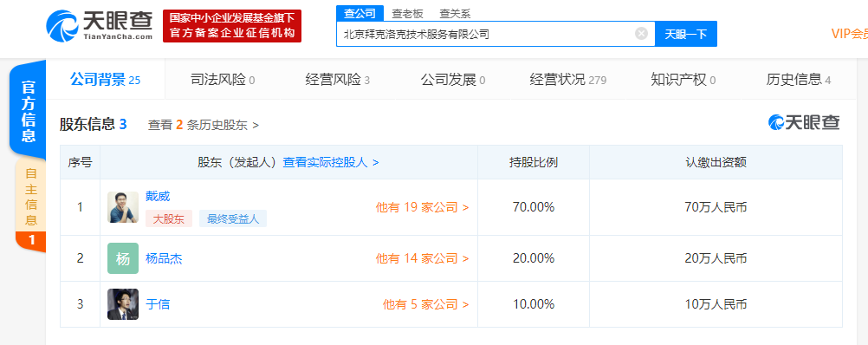Click into the company search input field
Viewport: 868px width, 345px height.
point(487,34)
